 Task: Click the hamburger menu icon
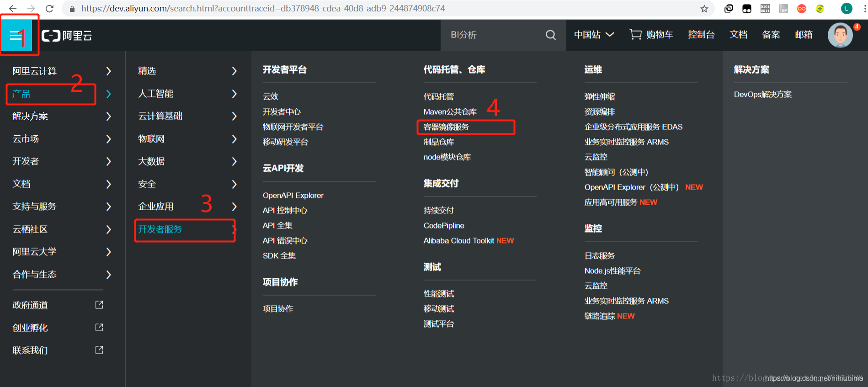point(16,35)
